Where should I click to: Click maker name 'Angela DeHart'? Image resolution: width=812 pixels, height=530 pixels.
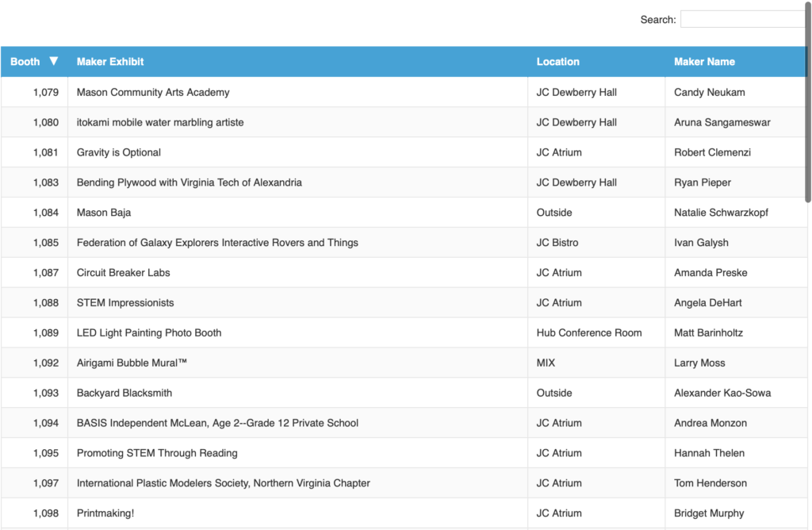[708, 302]
